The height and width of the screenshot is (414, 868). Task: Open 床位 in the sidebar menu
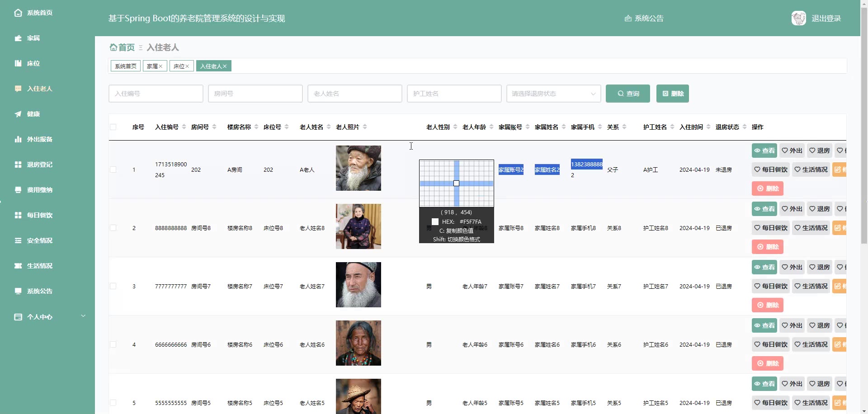coord(33,63)
